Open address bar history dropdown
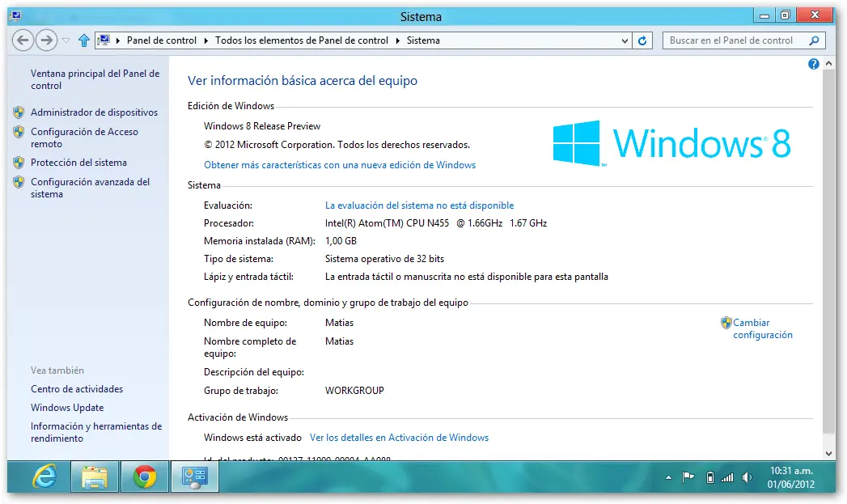The width and height of the screenshot is (847, 504). click(625, 40)
